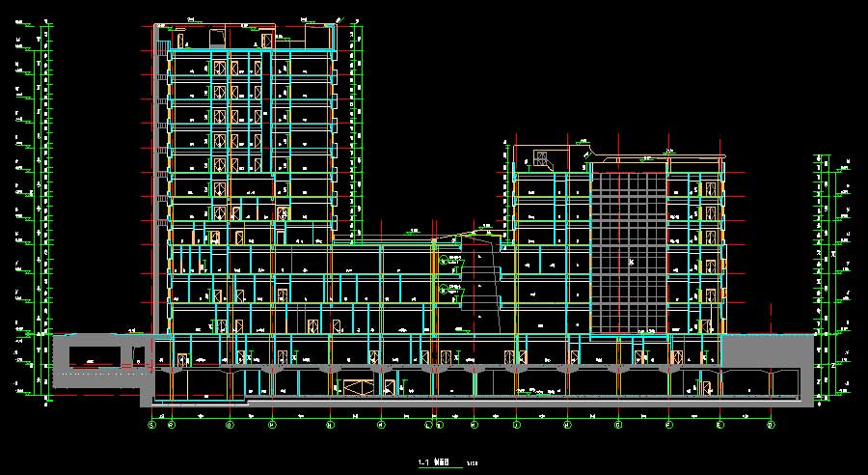Select the gray curtain wall grid
Screen dimensions: 868x475
pyautogui.click(x=628, y=251)
